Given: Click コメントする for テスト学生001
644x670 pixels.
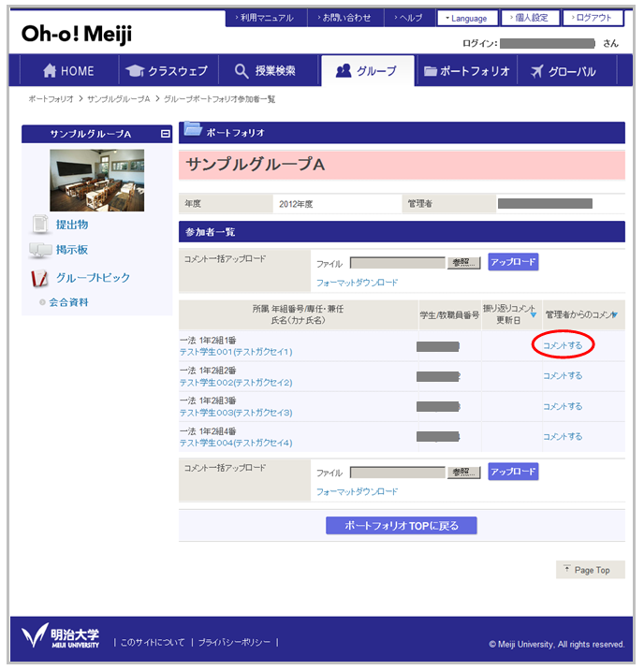Looking at the screenshot, I should [x=563, y=345].
